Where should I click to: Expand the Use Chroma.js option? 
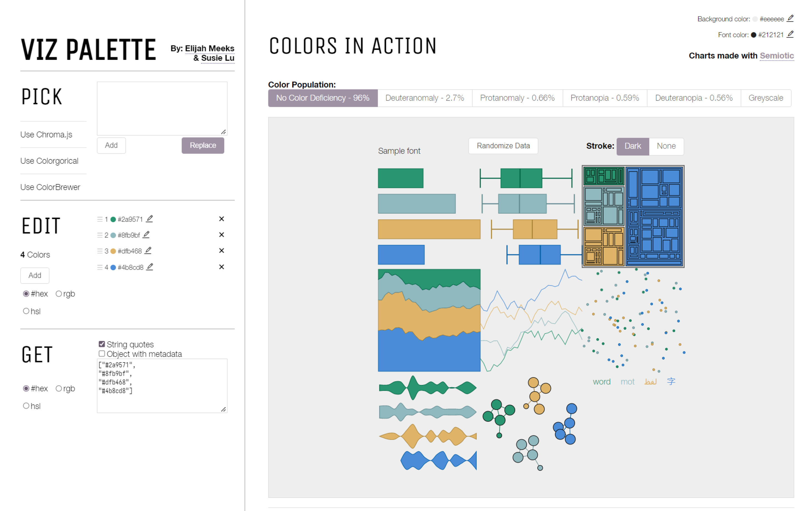pos(46,135)
